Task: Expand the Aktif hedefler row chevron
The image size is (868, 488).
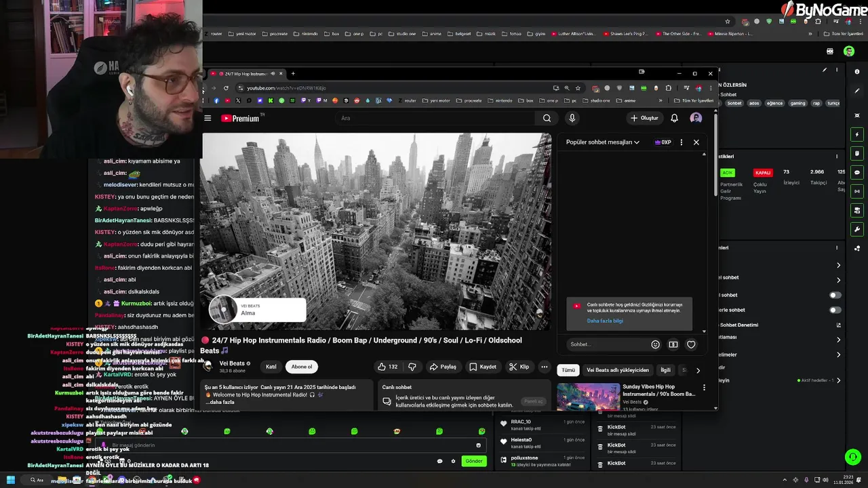Action: point(838,381)
